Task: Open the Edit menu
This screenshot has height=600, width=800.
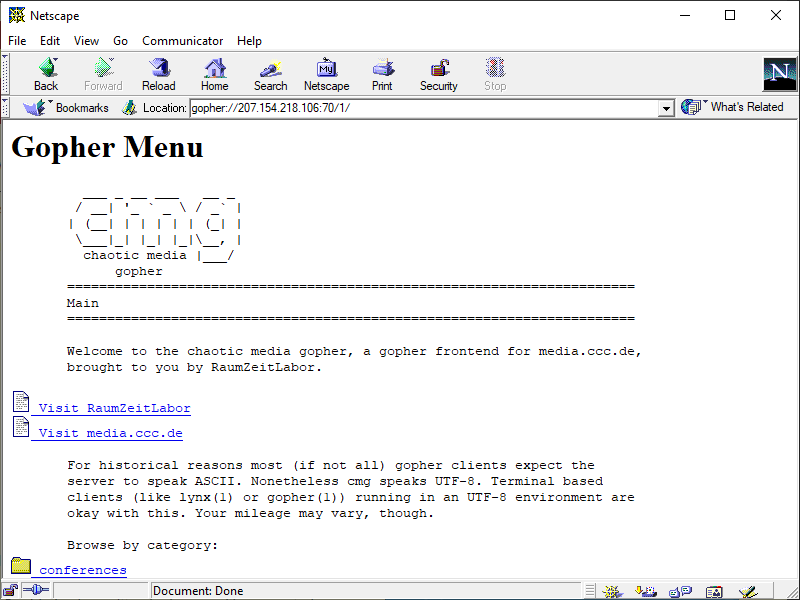Action: coord(50,41)
